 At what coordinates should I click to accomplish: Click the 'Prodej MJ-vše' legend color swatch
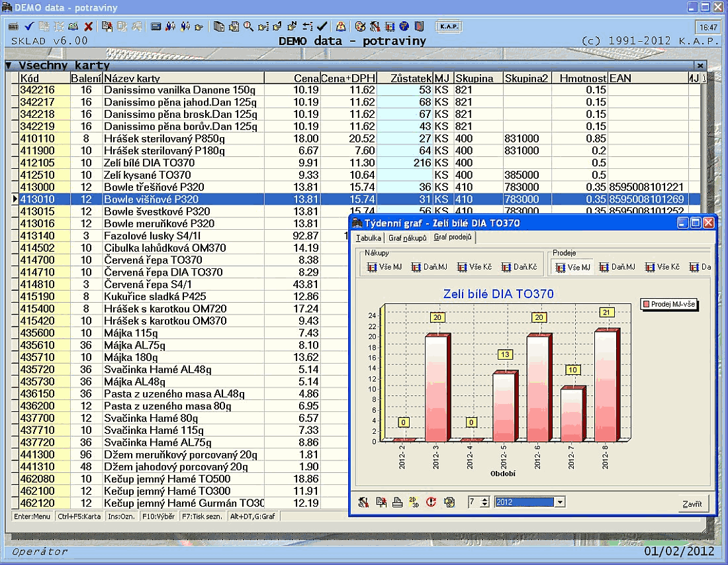(646, 304)
